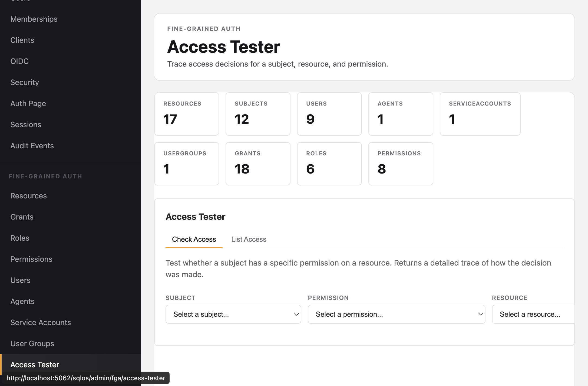Open the OIDC sidebar link
The height and width of the screenshot is (386, 588).
click(19, 61)
